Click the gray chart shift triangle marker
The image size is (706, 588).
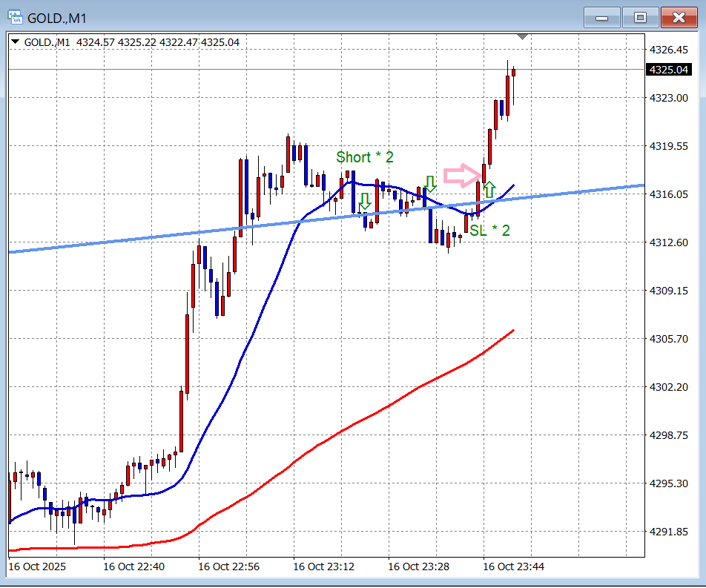523,36
